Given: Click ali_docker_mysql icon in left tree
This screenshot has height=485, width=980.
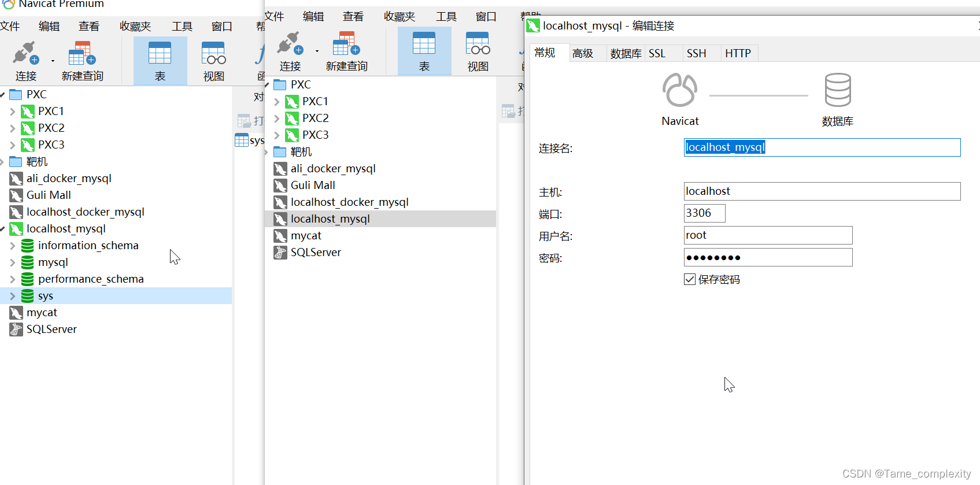Looking at the screenshot, I should 16,179.
